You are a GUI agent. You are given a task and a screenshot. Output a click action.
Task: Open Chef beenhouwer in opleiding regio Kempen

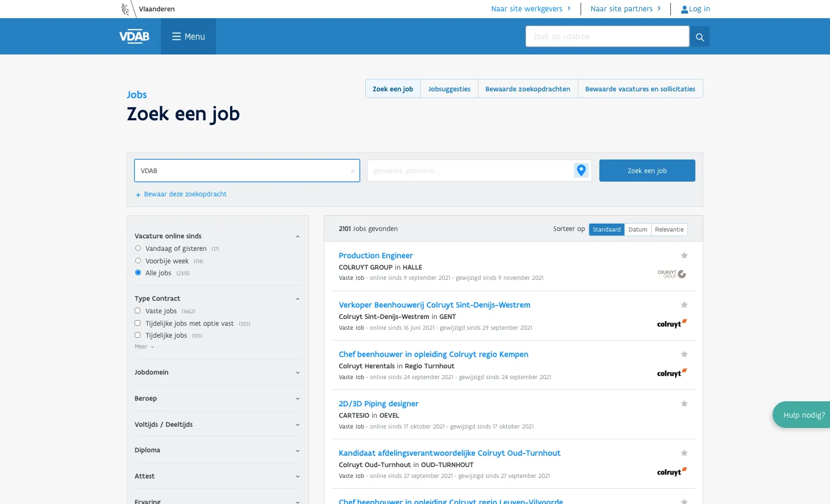click(433, 354)
